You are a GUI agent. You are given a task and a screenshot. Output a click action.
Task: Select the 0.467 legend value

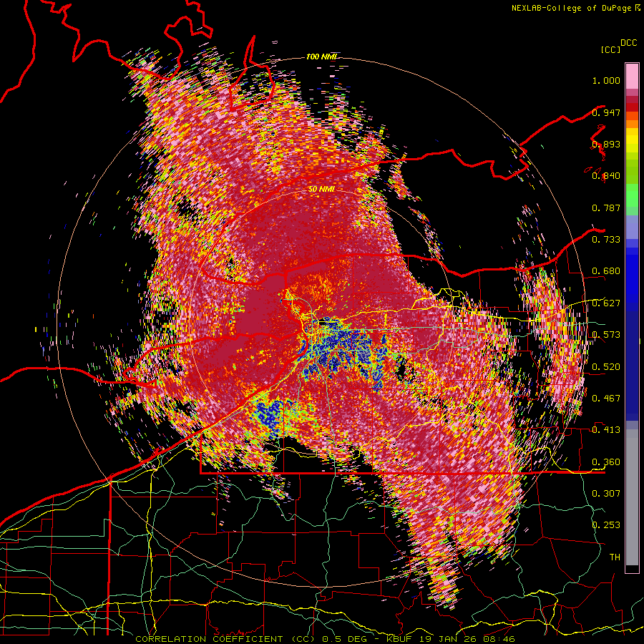(x=606, y=399)
